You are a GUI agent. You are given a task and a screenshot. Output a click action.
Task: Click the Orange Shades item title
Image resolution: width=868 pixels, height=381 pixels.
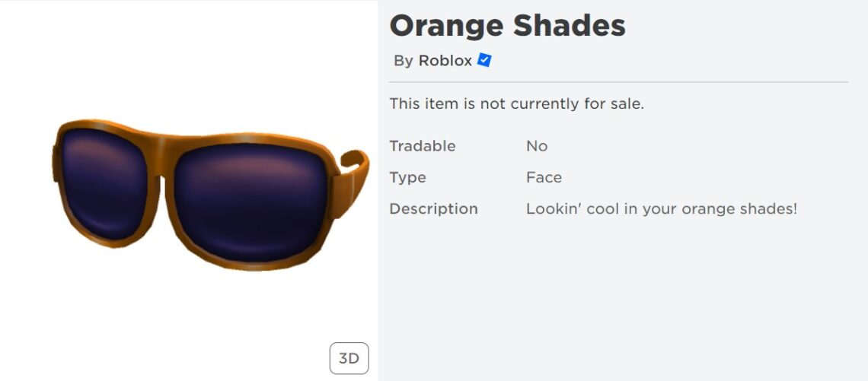[x=508, y=26]
